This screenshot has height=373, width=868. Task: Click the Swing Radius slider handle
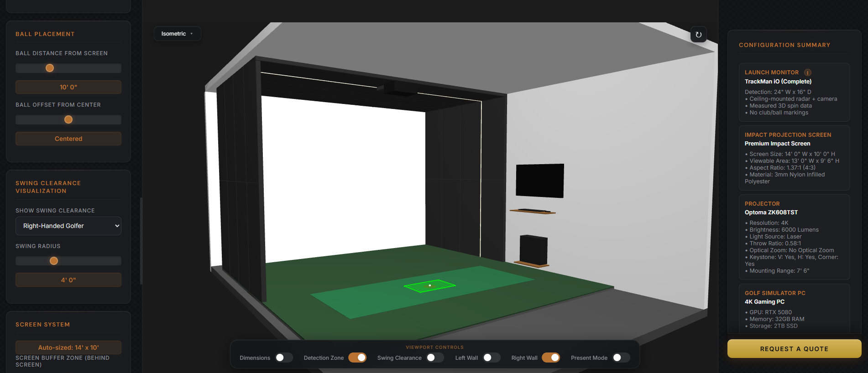[54, 261]
